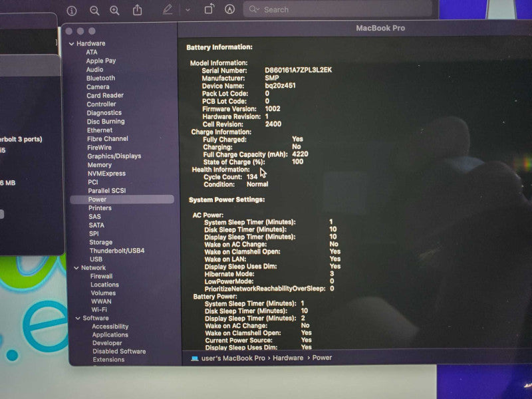The height and width of the screenshot is (399, 532).
Task: Select Locations under Network
Action: 104,285
